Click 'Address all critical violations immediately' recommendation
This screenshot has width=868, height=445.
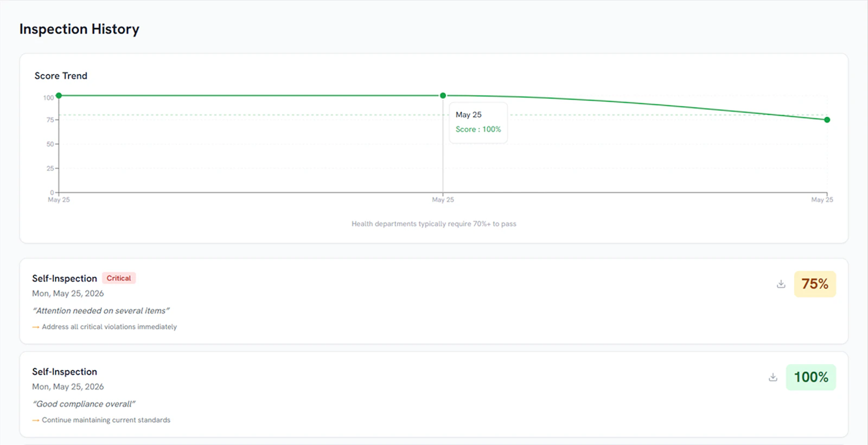click(109, 327)
